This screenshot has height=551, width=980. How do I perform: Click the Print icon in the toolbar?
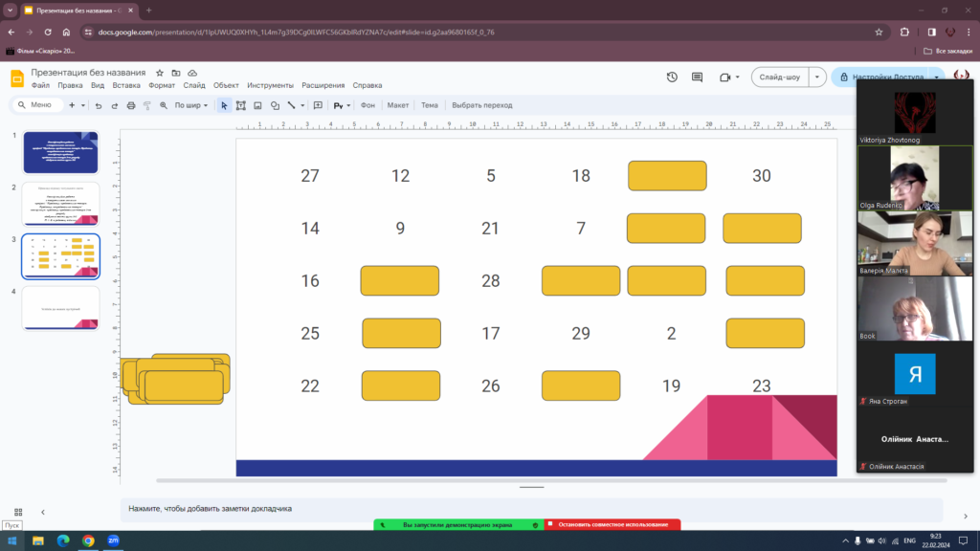[131, 105]
